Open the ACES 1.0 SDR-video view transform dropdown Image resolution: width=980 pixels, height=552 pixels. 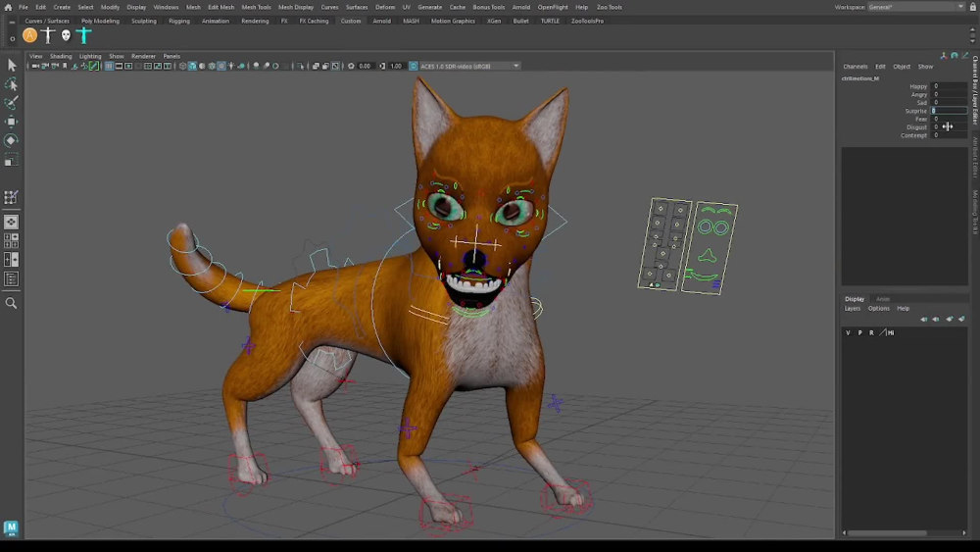[469, 66]
